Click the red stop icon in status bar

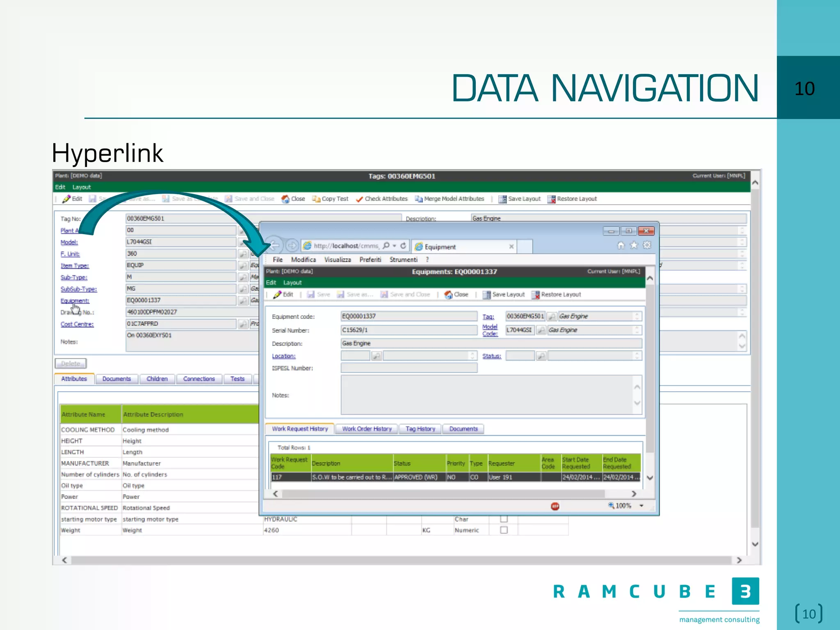555,506
